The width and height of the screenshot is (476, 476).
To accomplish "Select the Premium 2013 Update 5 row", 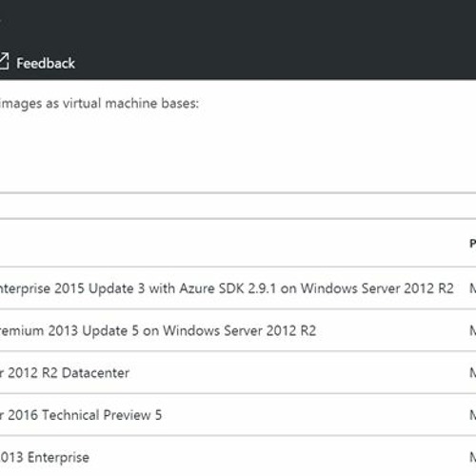I will click(238, 330).
